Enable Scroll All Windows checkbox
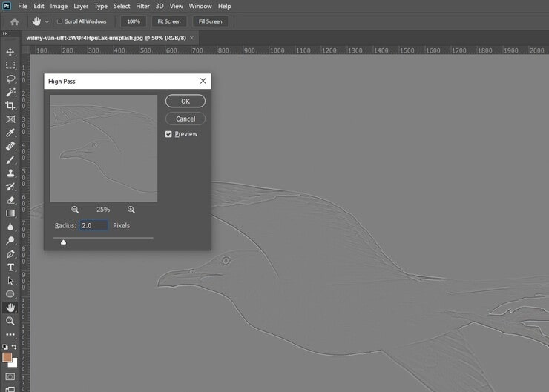549x392 pixels. tap(59, 21)
